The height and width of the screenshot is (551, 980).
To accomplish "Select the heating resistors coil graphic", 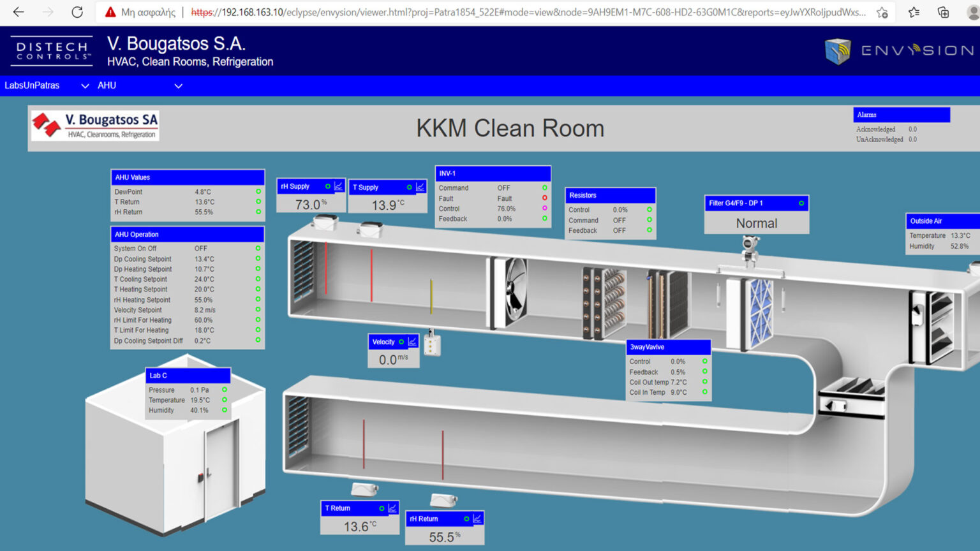I will click(x=604, y=302).
